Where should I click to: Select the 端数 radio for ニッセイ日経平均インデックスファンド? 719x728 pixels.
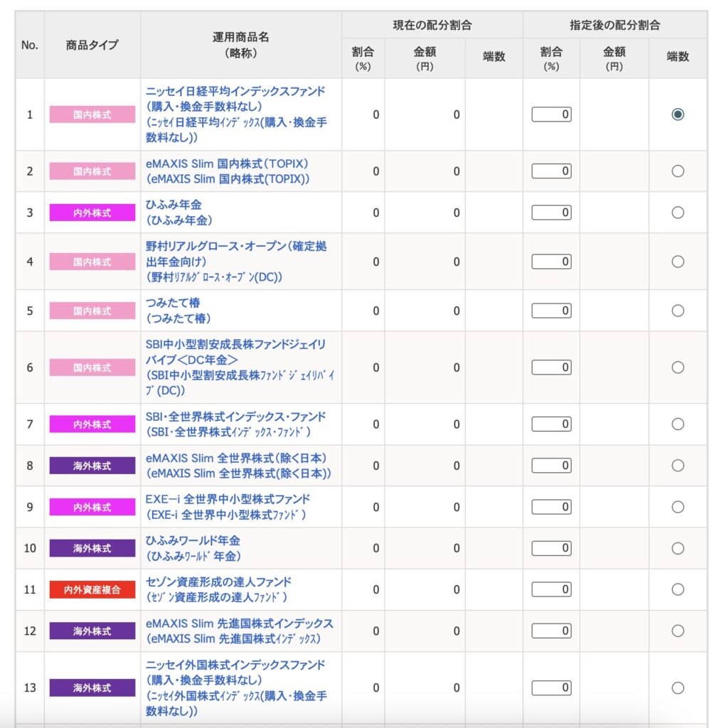click(677, 114)
